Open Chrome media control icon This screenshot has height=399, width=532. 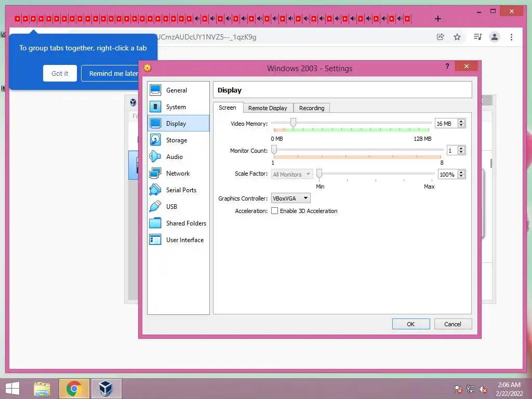pyautogui.click(x=478, y=37)
